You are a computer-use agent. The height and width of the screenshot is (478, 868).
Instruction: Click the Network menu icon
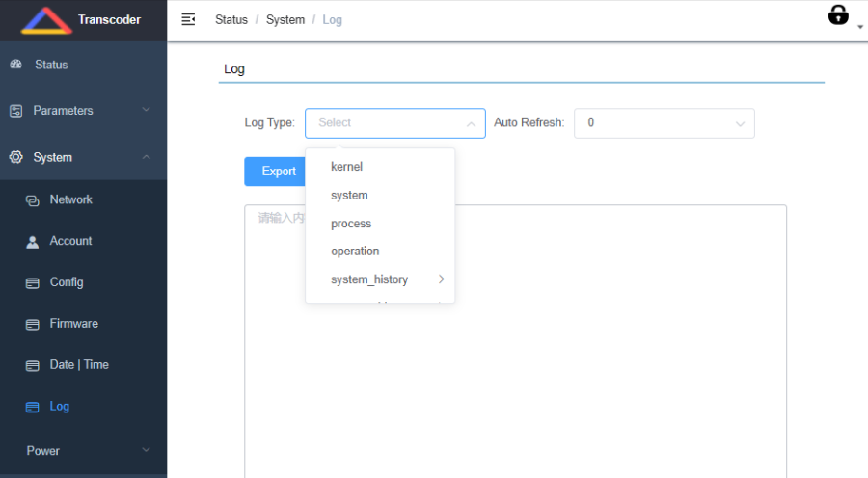(x=32, y=200)
